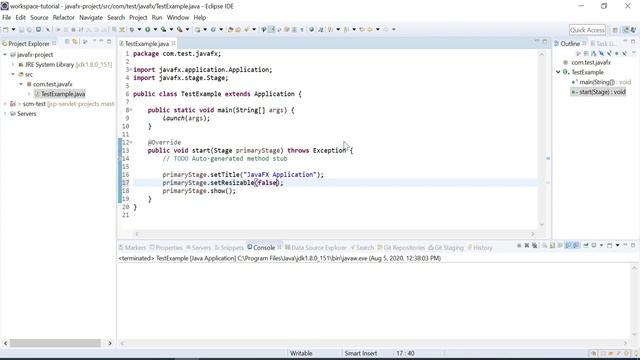The height and width of the screenshot is (360, 640).
Task: Toggle Sort in Outline toolbar
Action: (593, 53)
